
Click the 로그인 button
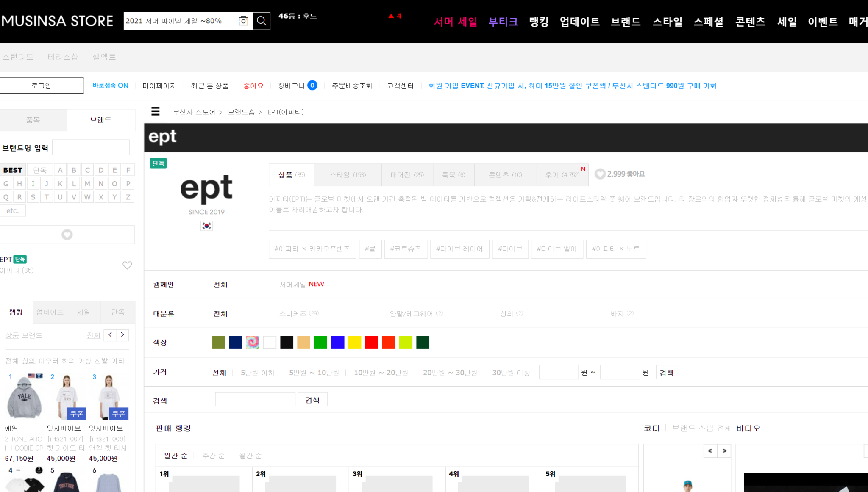tap(42, 85)
